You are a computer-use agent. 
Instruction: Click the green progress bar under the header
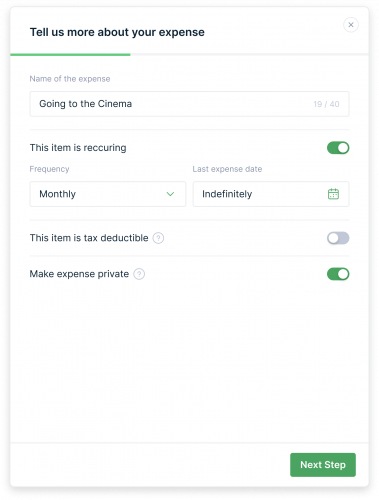[x=70, y=54]
